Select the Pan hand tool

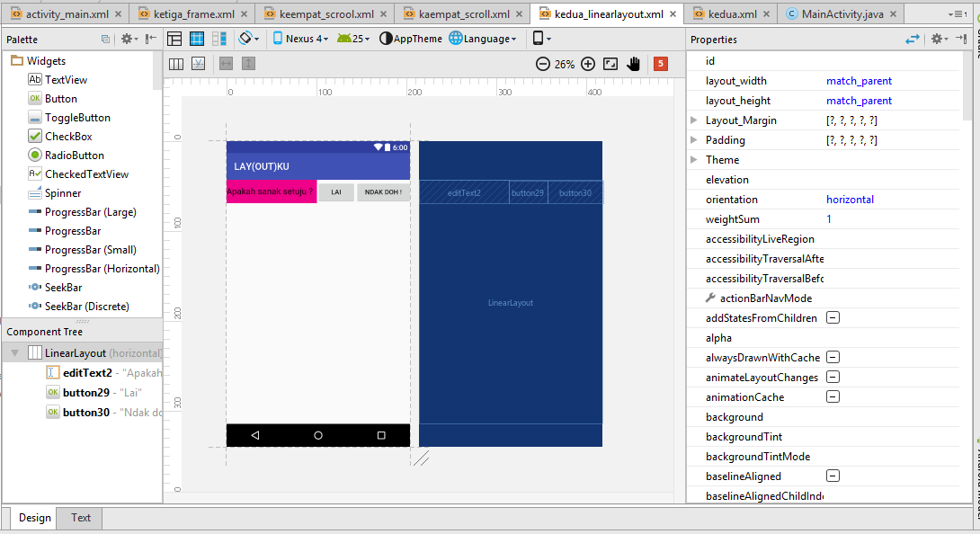click(633, 64)
